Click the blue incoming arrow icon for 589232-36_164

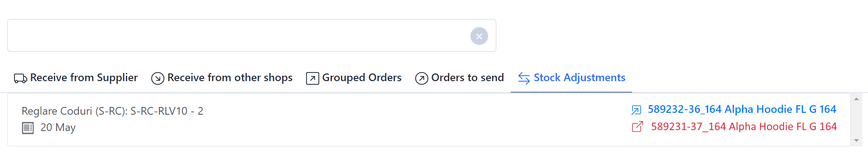636,110
